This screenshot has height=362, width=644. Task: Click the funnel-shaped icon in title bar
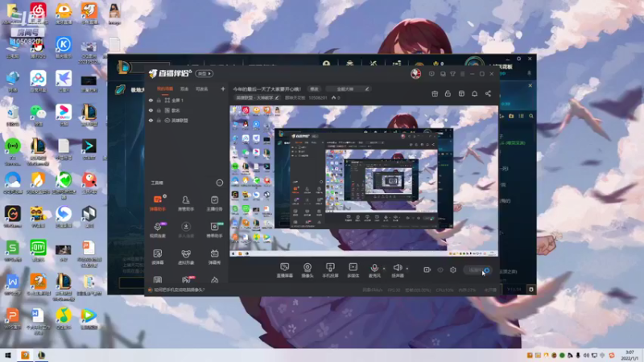tap(452, 74)
